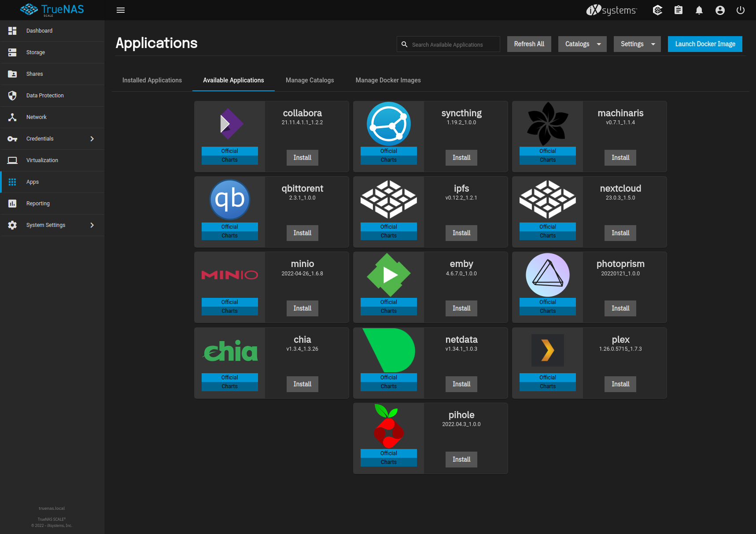Open Storage in the sidebar
Screen dimensions: 756x534
pos(52,52)
